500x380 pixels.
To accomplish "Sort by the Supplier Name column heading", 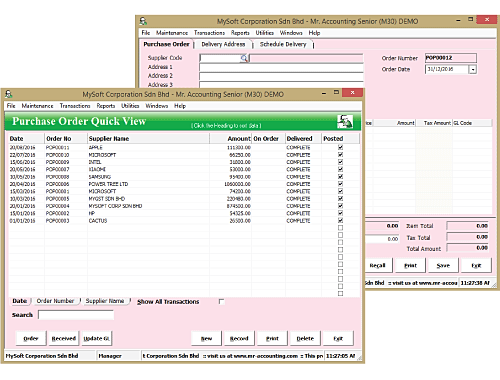I will pyautogui.click(x=148, y=139).
